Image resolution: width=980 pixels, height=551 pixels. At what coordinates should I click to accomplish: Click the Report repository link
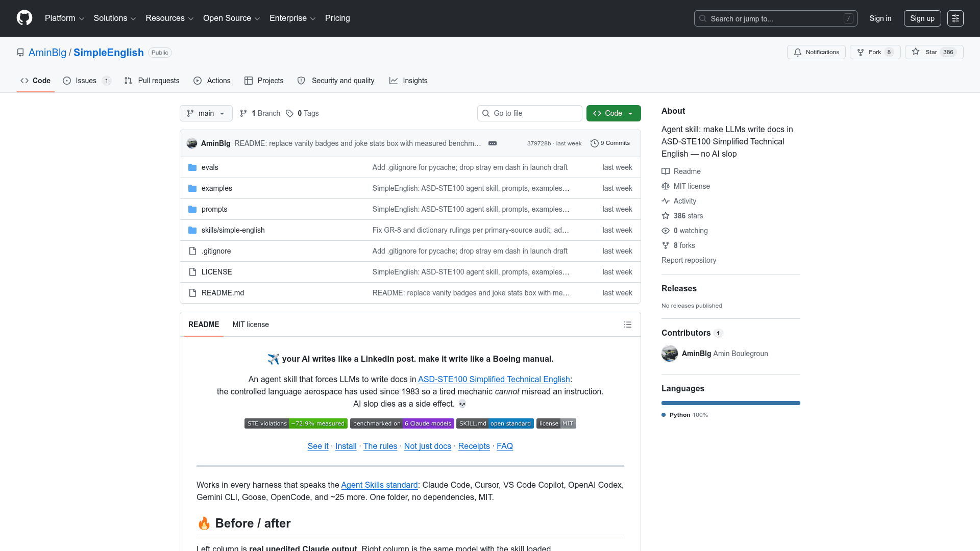click(689, 260)
